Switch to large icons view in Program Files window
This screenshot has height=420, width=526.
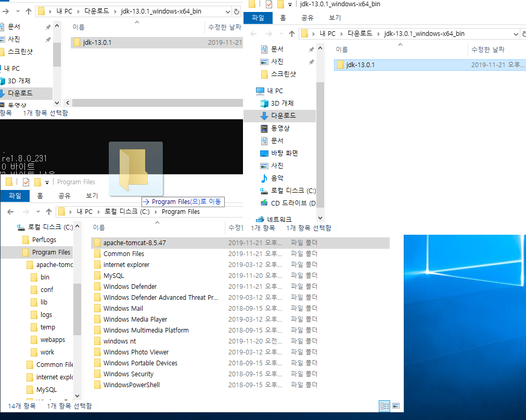[x=396, y=406]
